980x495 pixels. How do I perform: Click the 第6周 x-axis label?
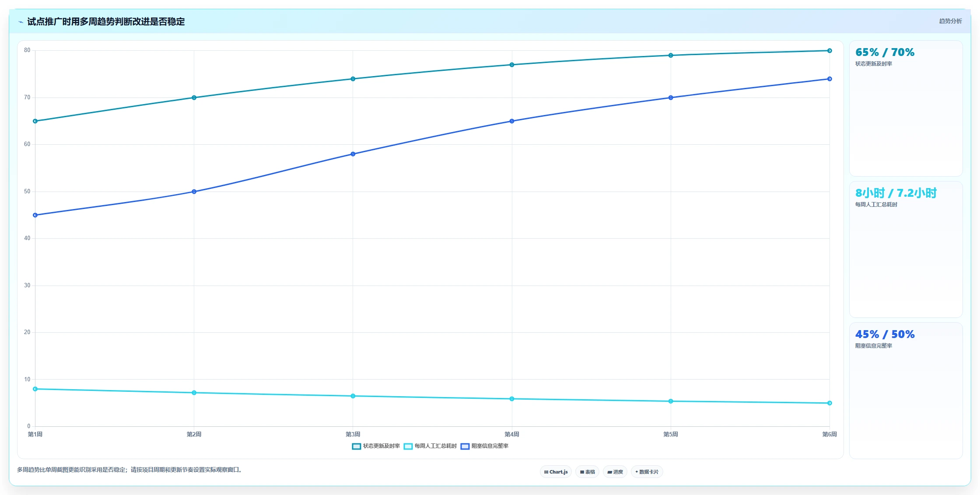click(x=829, y=434)
